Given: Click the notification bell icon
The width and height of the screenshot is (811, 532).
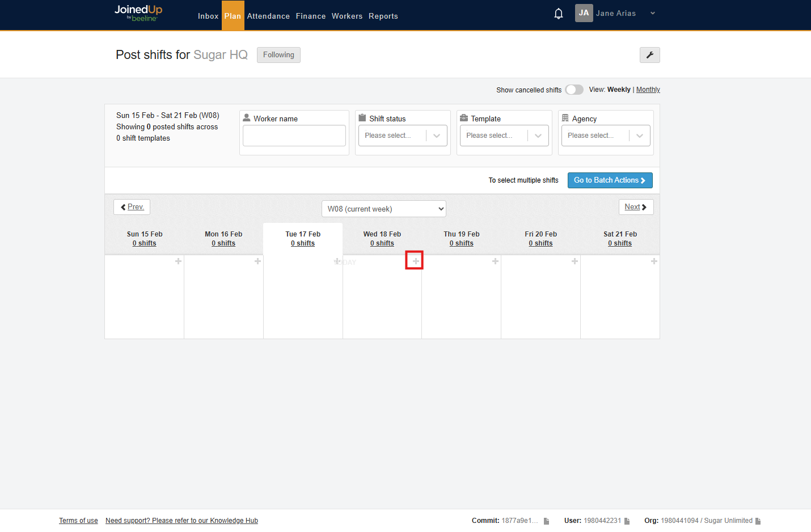Looking at the screenshot, I should 558,14.
